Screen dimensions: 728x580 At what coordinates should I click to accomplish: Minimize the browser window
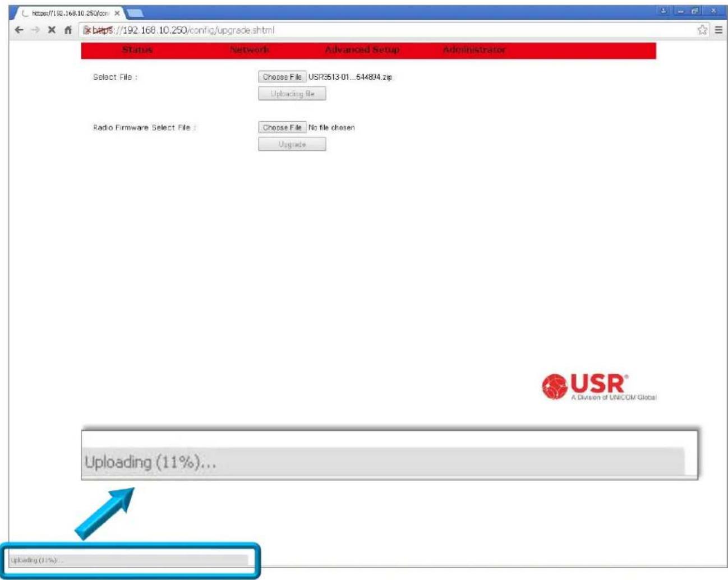[x=680, y=11]
